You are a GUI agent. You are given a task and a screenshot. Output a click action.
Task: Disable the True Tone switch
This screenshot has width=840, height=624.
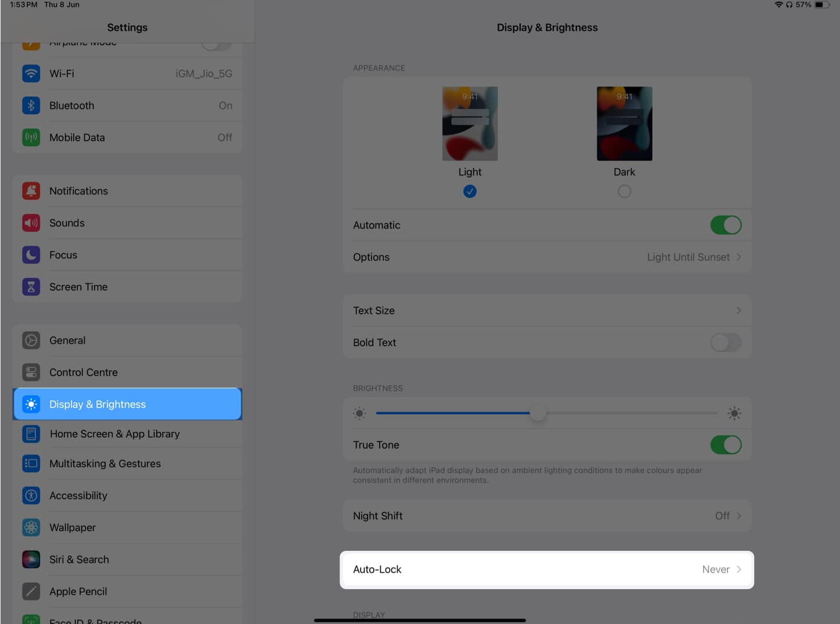(x=726, y=445)
